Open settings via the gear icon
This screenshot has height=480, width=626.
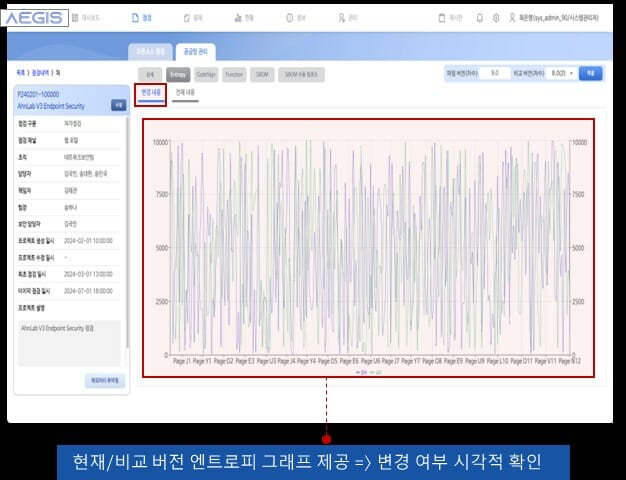(496, 18)
